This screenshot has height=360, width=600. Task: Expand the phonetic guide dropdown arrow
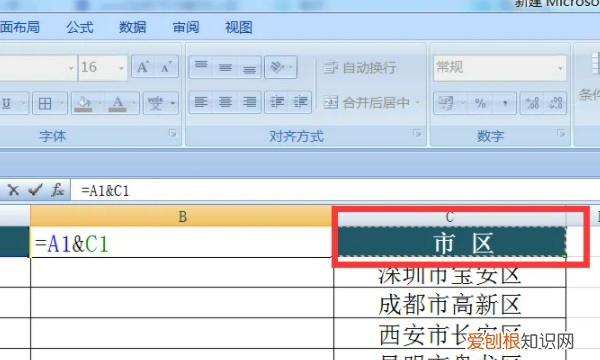tap(173, 103)
